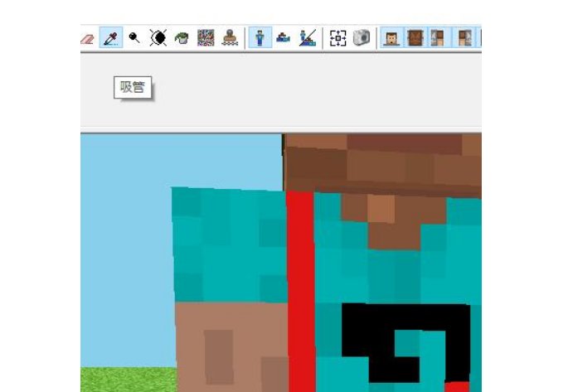This screenshot has width=563, height=392.
Task: Select the stamp tool
Action: coord(229,38)
